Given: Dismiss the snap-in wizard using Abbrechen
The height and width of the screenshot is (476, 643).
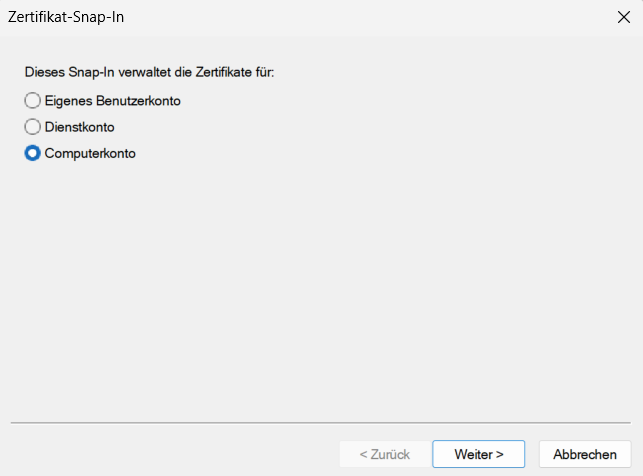Looking at the screenshot, I should [585, 454].
